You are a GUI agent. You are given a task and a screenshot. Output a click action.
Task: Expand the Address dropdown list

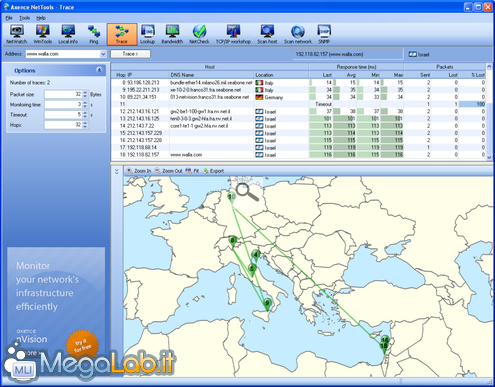coord(103,54)
